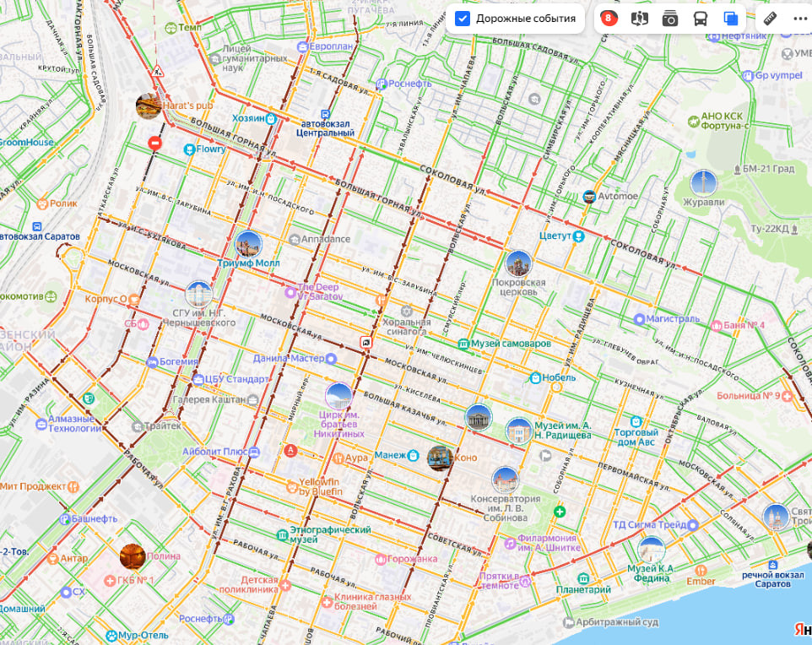
Task: Open the Триумф Молл photo marker
Action: pyautogui.click(x=248, y=245)
